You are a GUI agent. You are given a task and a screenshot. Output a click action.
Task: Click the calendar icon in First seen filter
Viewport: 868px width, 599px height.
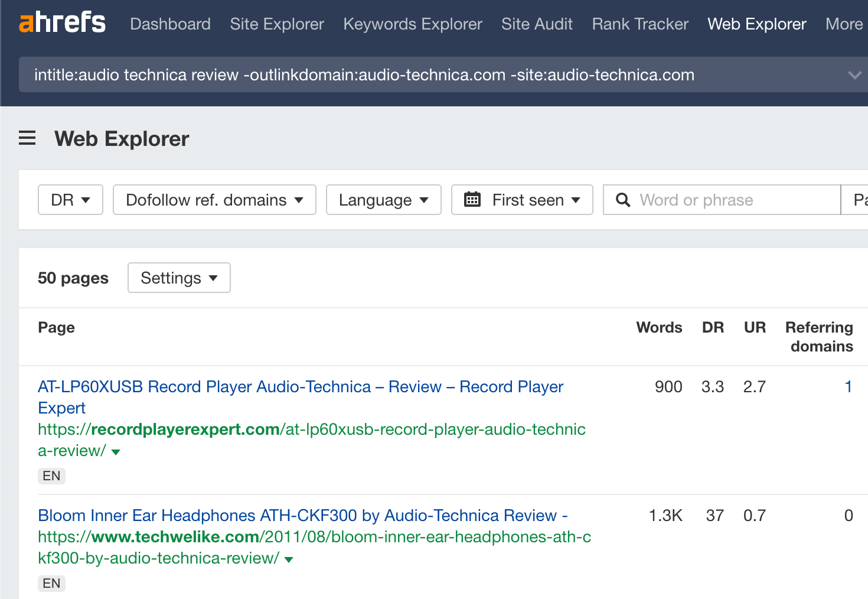click(473, 200)
